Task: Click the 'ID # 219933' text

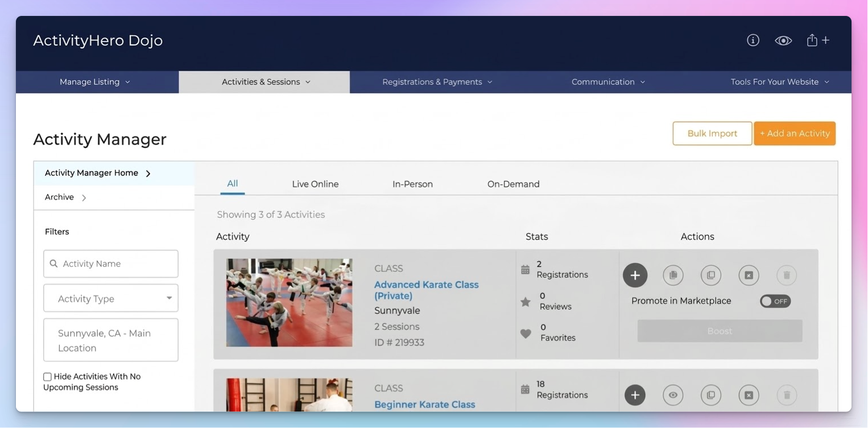Action: 399,343
